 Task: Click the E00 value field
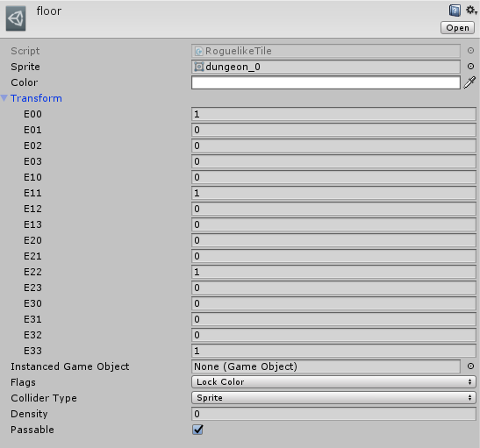click(x=333, y=114)
